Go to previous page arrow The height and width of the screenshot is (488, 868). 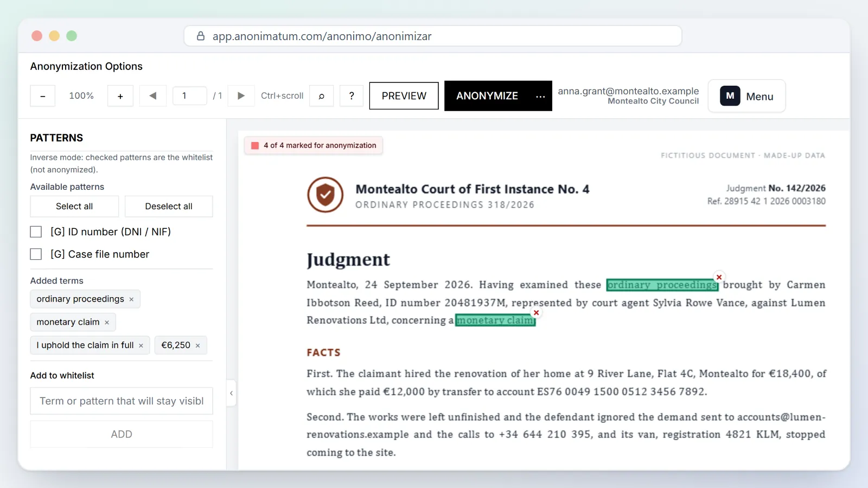153,96
